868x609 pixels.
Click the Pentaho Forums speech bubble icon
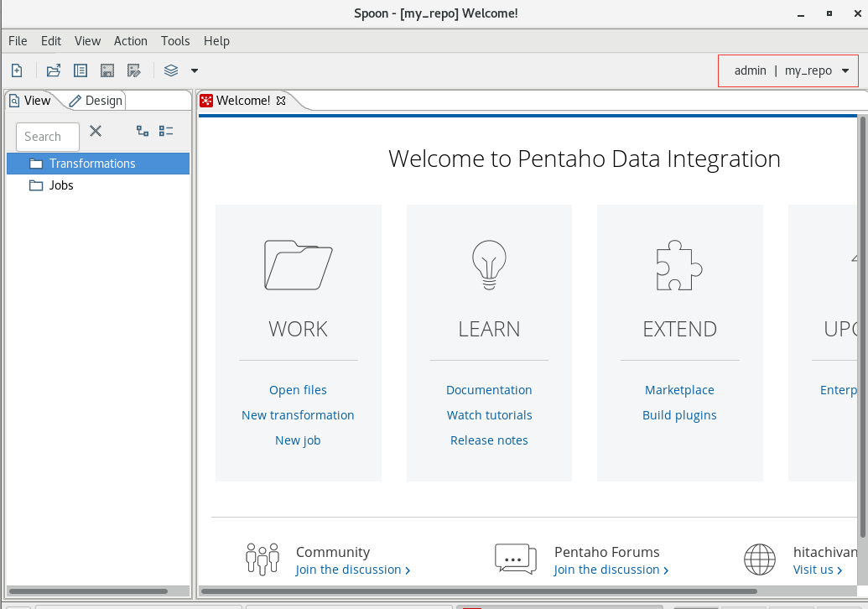(516, 560)
